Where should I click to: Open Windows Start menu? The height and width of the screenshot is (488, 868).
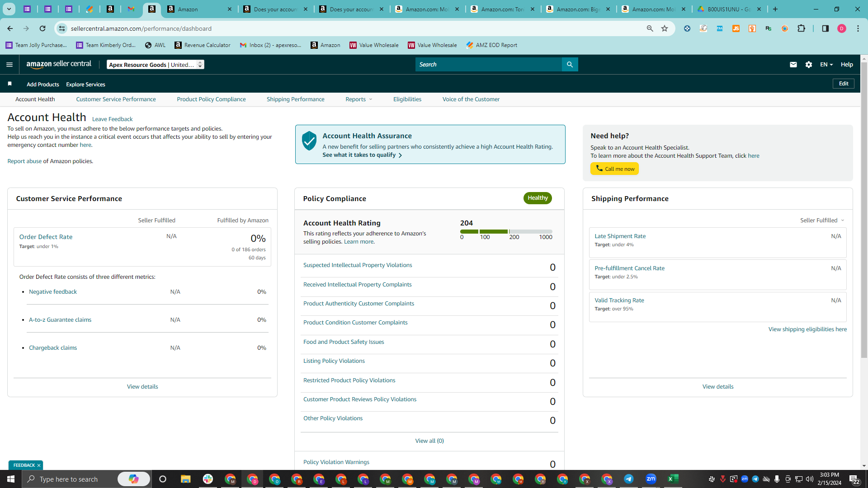[11, 479]
